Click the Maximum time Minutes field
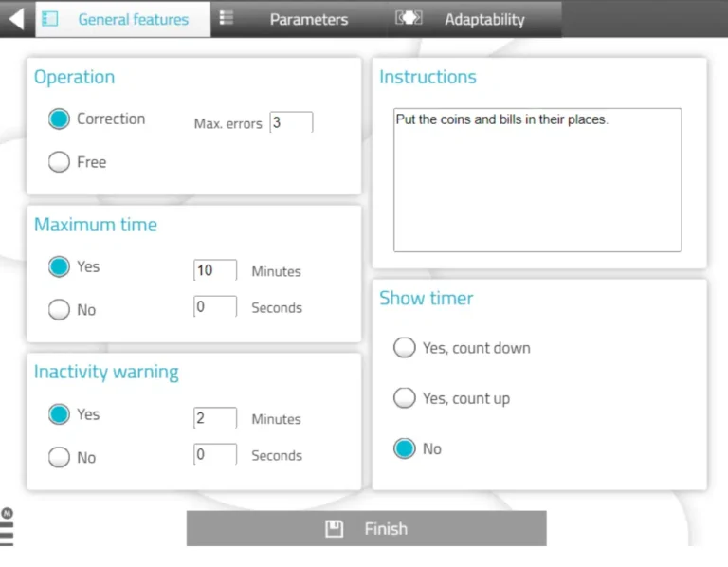 coord(215,270)
